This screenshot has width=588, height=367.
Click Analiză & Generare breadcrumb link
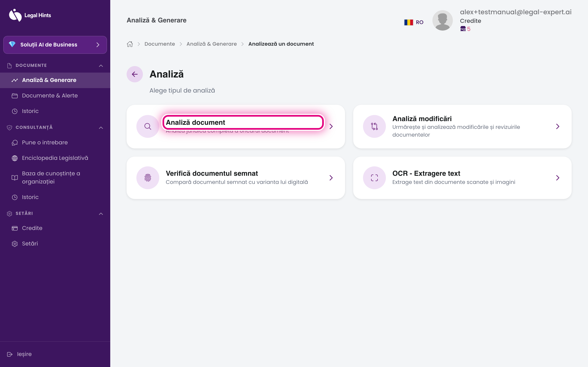pyautogui.click(x=212, y=44)
